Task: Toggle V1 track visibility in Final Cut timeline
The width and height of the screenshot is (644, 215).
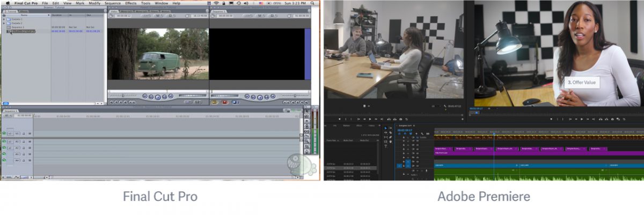Action: (4, 133)
